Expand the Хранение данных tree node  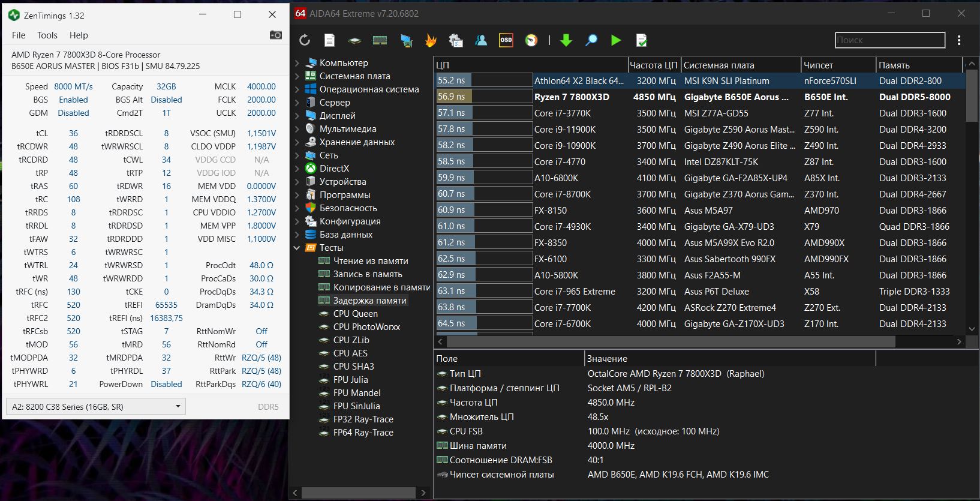pyautogui.click(x=297, y=142)
